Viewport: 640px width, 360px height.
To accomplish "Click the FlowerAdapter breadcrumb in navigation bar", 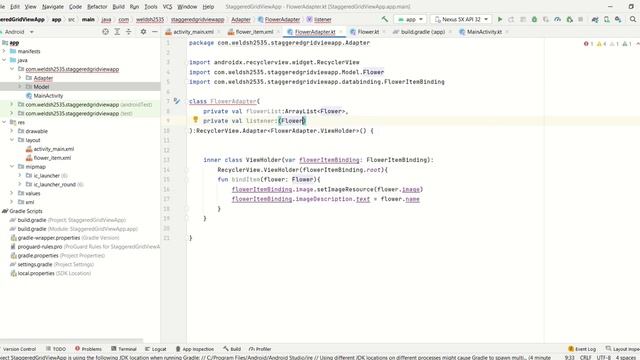I will pos(282,19).
